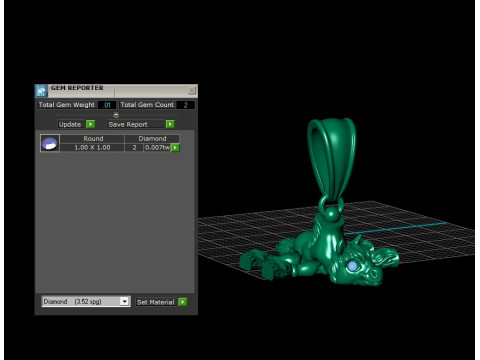Open the Diamond material dropdown
The height and width of the screenshot is (360, 480).
tap(86, 302)
